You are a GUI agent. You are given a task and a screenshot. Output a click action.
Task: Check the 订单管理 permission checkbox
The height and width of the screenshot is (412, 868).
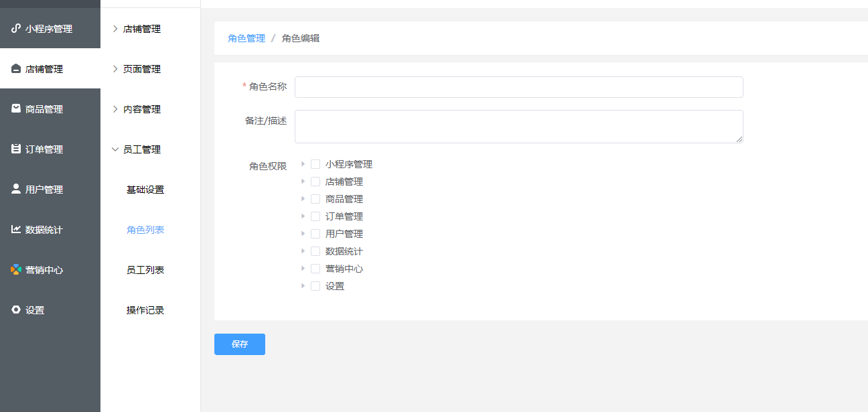pos(315,216)
